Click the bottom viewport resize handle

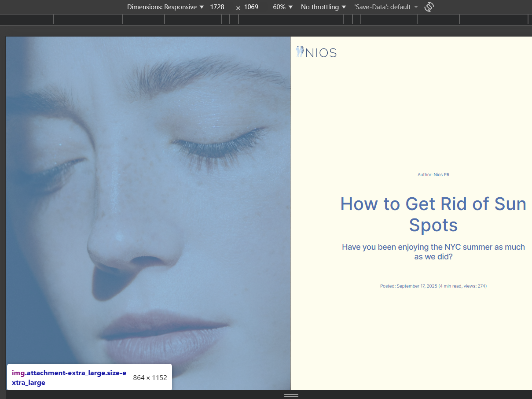[291, 395]
